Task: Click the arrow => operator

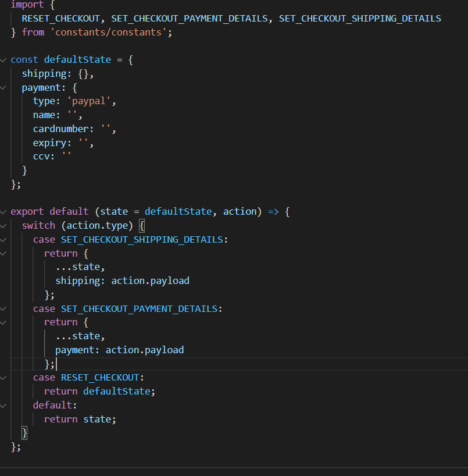Action: (273, 212)
